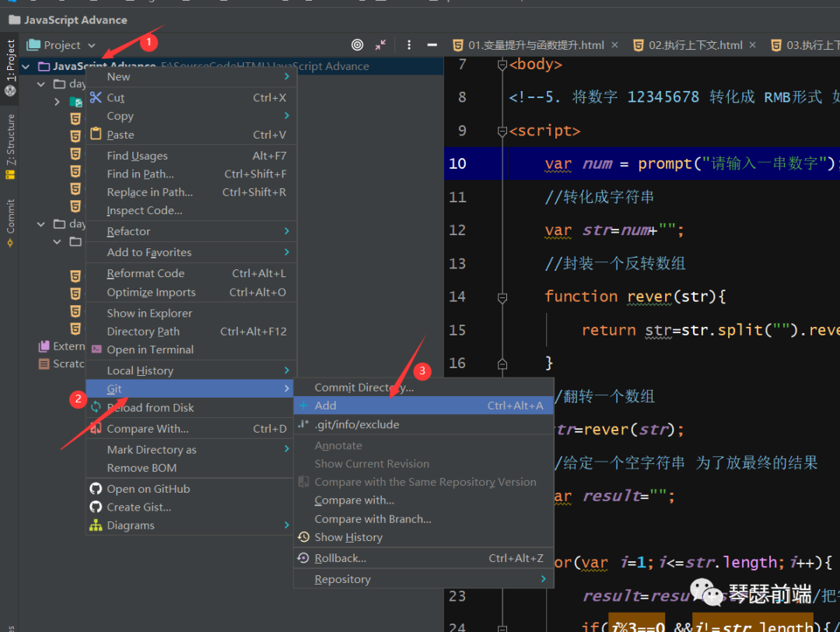Screen dimensions: 840x632
Task: Click the Open on GitHub icon
Action: coord(96,489)
